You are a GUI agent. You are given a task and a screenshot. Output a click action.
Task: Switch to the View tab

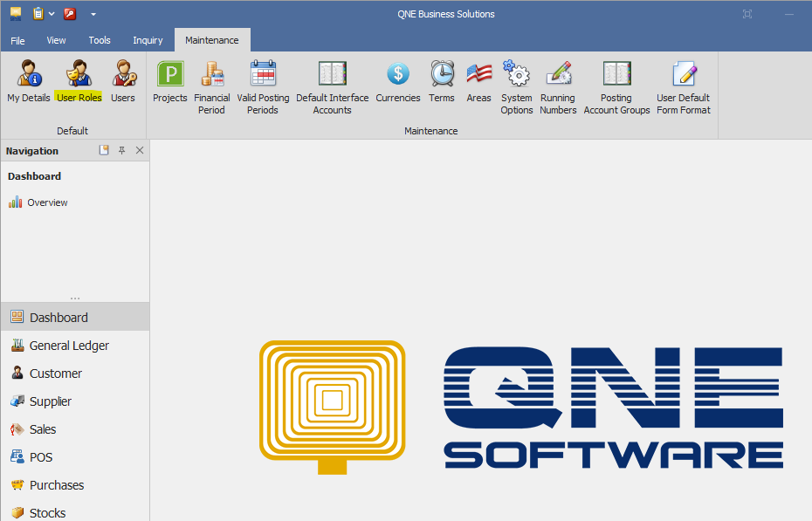[56, 40]
